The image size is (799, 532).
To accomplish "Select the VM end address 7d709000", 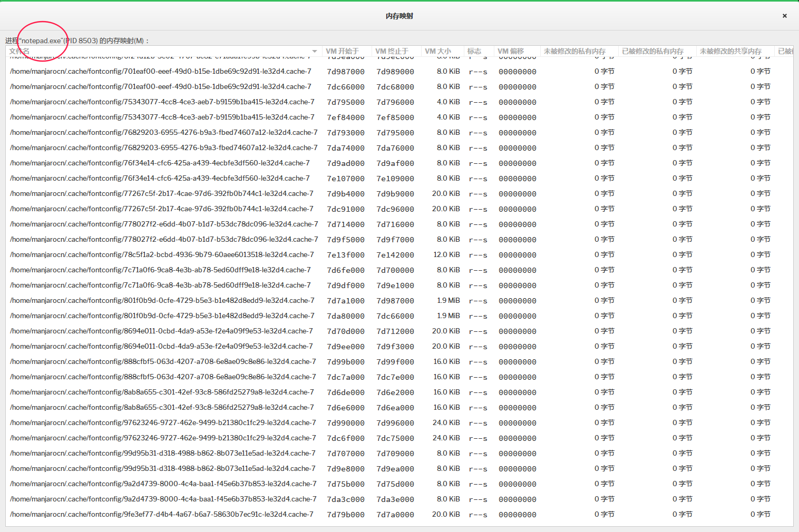I will pos(395,454).
